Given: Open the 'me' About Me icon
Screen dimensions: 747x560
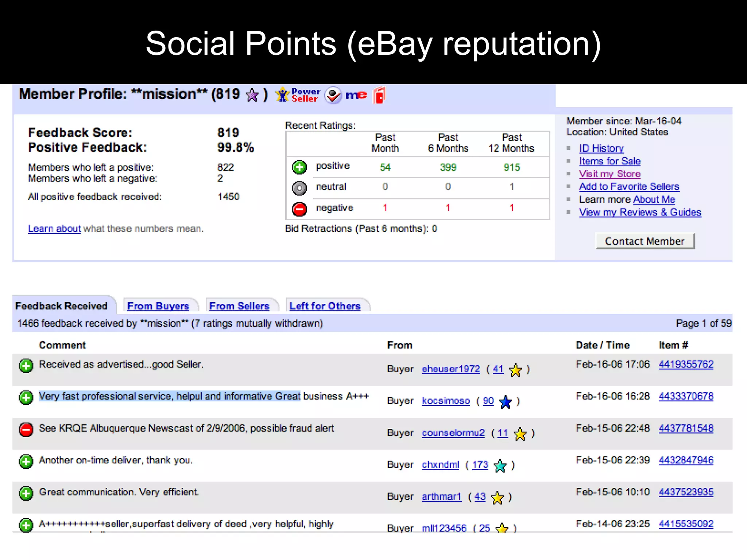Looking at the screenshot, I should pos(356,95).
